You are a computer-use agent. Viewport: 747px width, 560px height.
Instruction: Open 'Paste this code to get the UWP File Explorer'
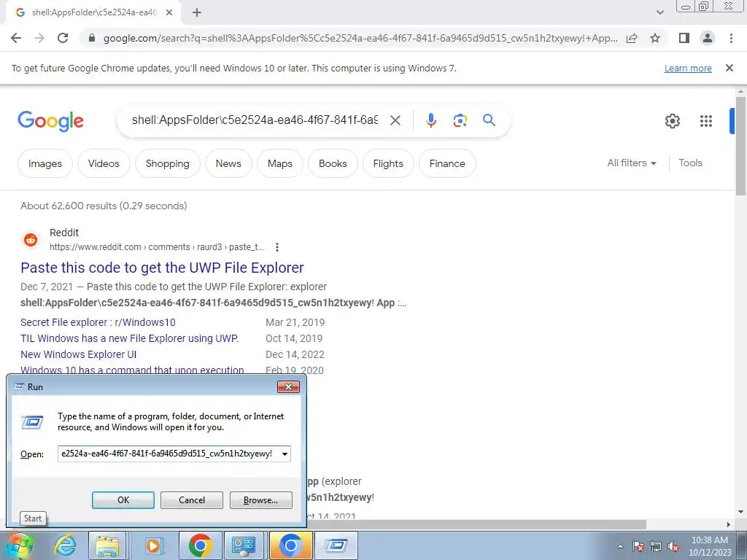[162, 268]
